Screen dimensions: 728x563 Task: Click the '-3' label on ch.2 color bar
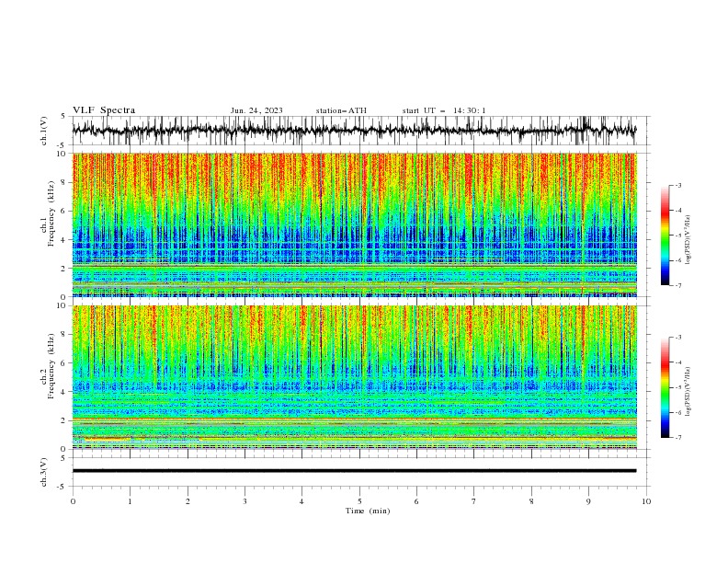pyautogui.click(x=678, y=338)
